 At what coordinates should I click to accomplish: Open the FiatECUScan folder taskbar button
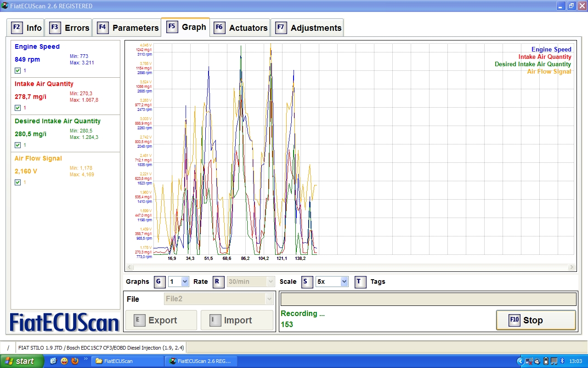[127, 361]
